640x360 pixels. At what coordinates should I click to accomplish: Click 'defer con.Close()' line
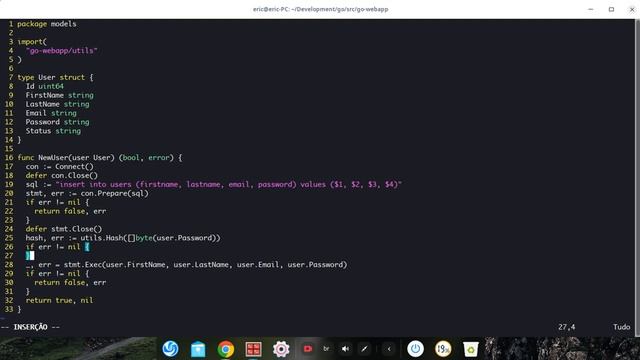(62, 176)
